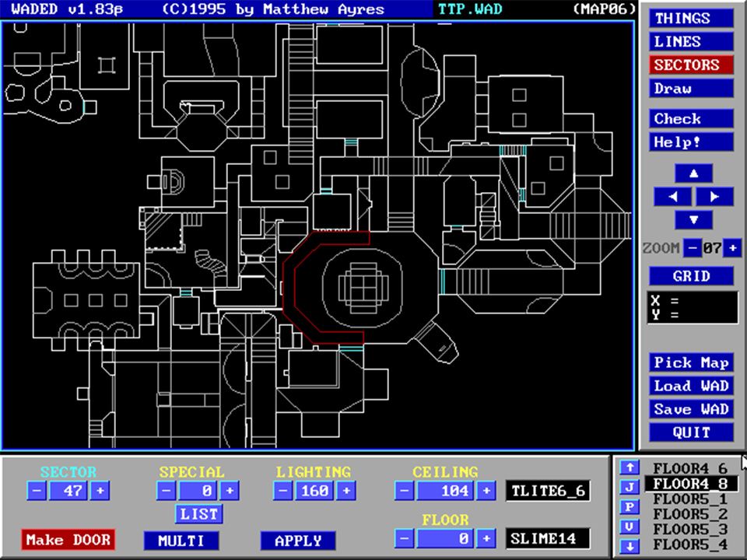
Task: Pan the map right with the right arrow
Action: pyautogui.click(x=714, y=197)
